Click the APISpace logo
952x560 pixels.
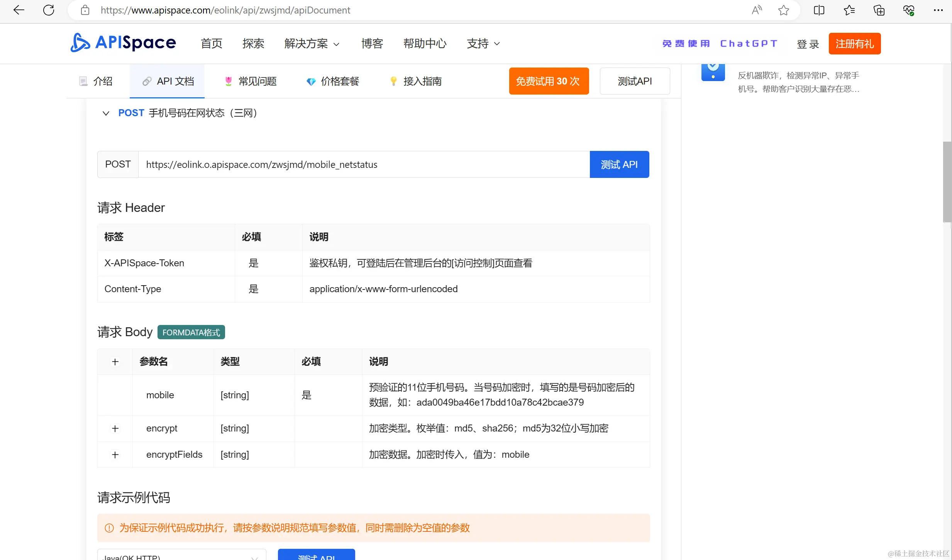pyautogui.click(x=123, y=42)
